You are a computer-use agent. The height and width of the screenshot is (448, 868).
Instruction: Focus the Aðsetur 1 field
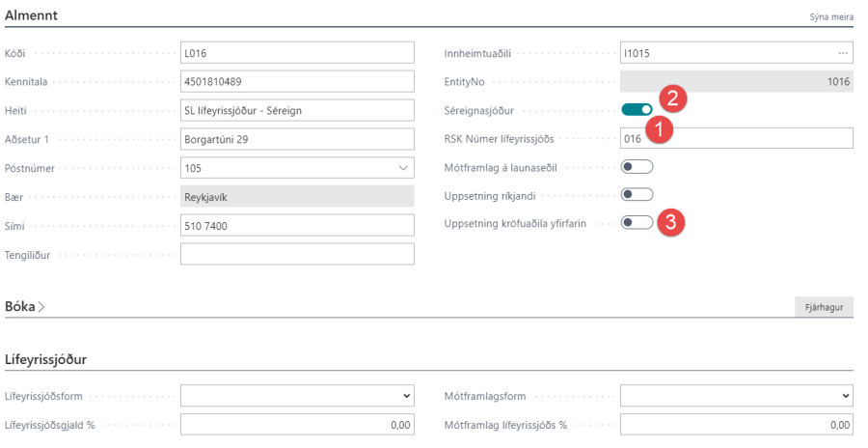(x=297, y=139)
